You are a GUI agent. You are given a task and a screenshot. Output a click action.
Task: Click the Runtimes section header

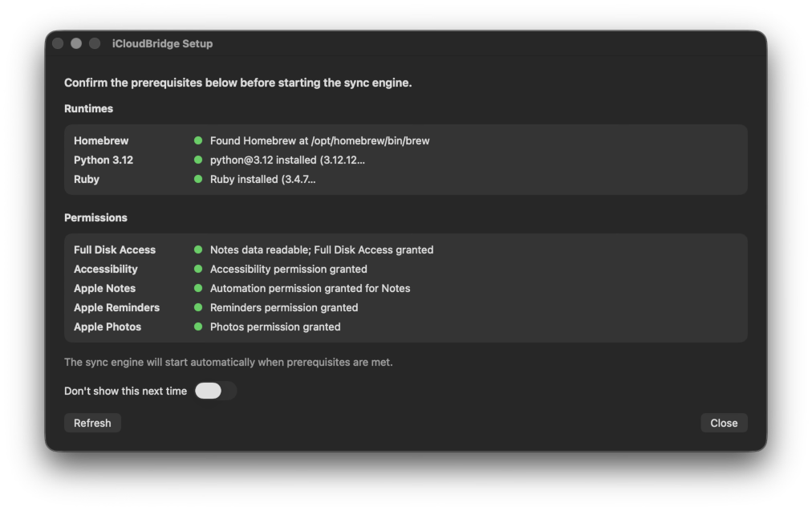pos(88,108)
